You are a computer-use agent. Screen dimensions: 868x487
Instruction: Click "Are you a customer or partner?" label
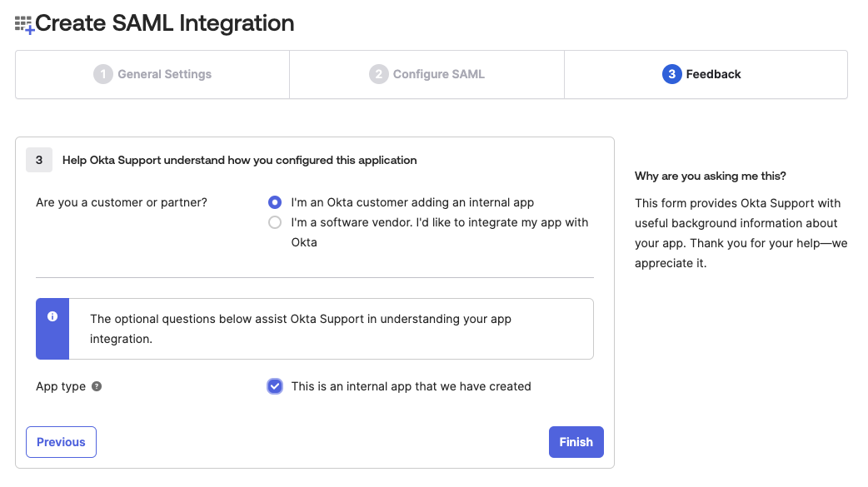122,202
